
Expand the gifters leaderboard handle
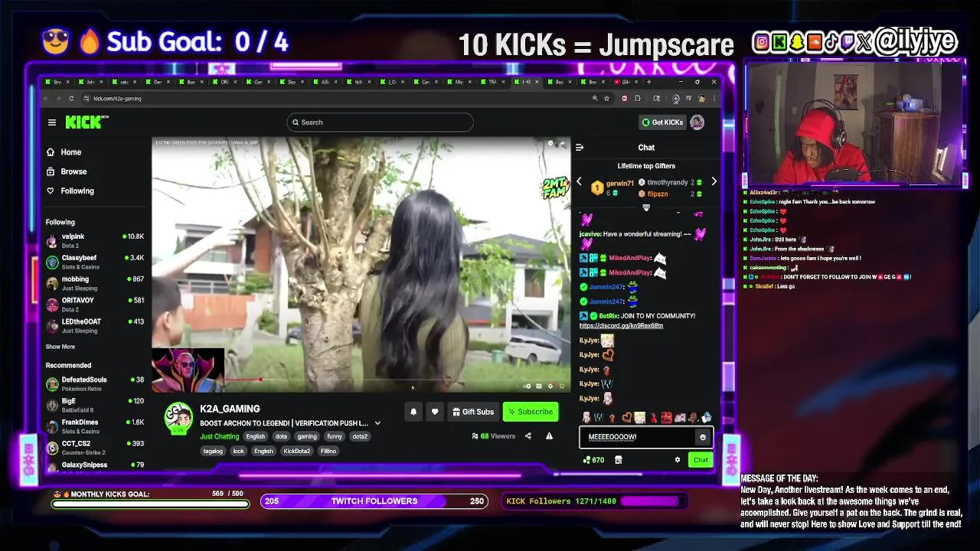click(x=646, y=207)
